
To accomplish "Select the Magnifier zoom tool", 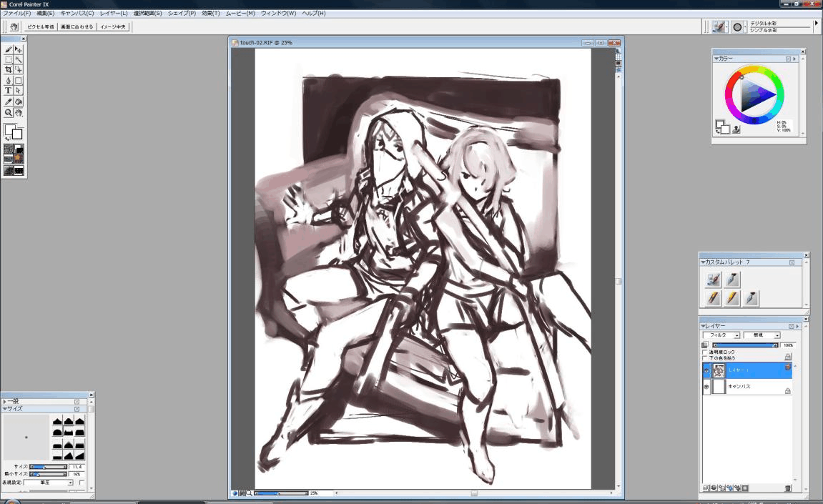I will (9, 112).
